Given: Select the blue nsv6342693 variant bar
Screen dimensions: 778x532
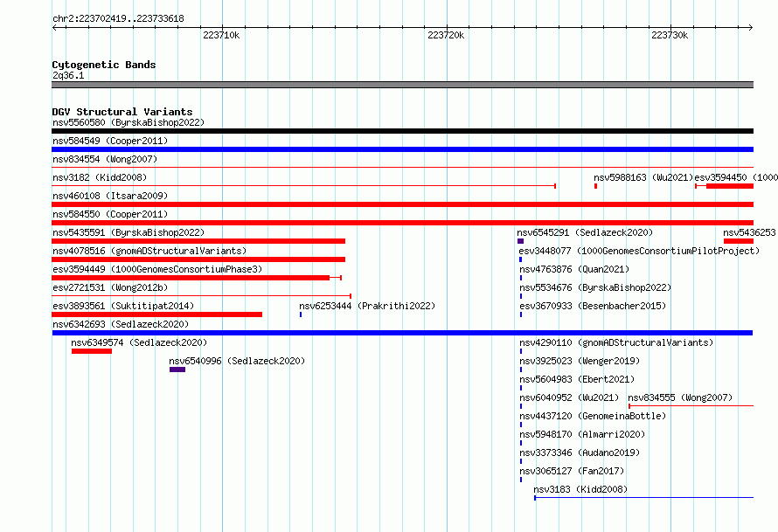Looking at the screenshot, I should (x=402, y=333).
